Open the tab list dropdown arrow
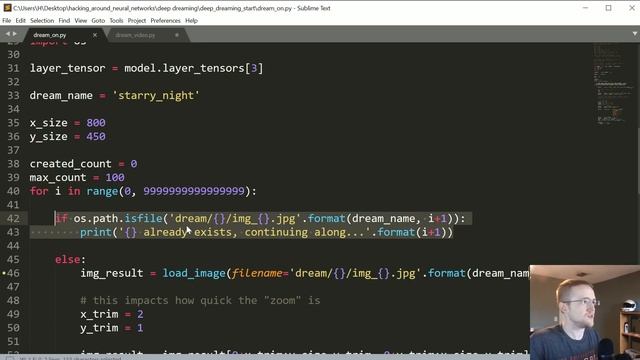The image size is (640, 360). click(635, 34)
